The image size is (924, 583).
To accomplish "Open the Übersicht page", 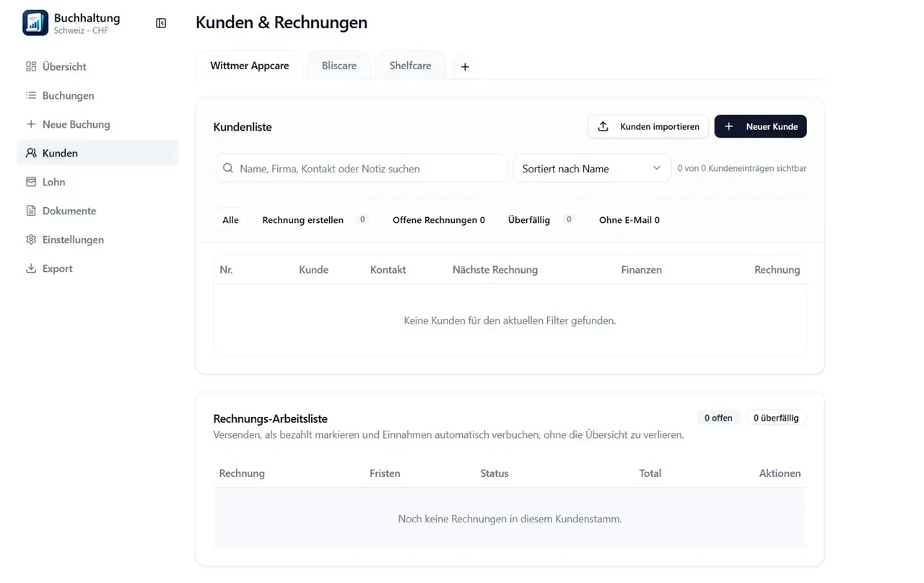I will pos(97,66).
